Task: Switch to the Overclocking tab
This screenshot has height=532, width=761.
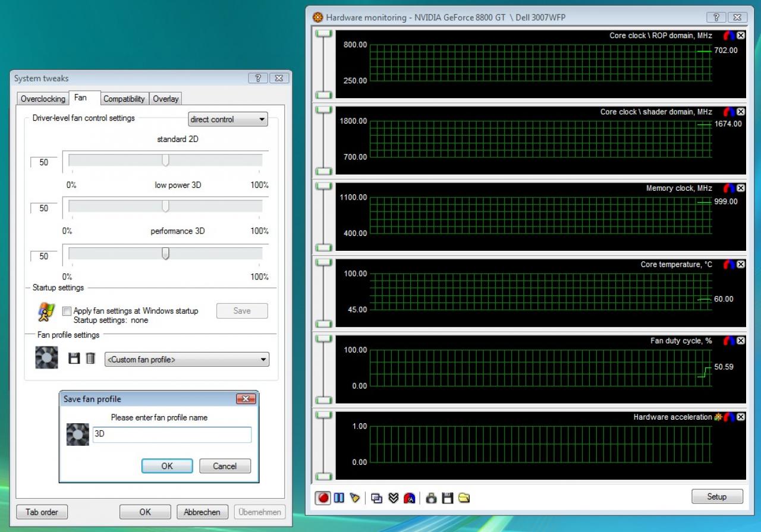Action: tap(43, 99)
